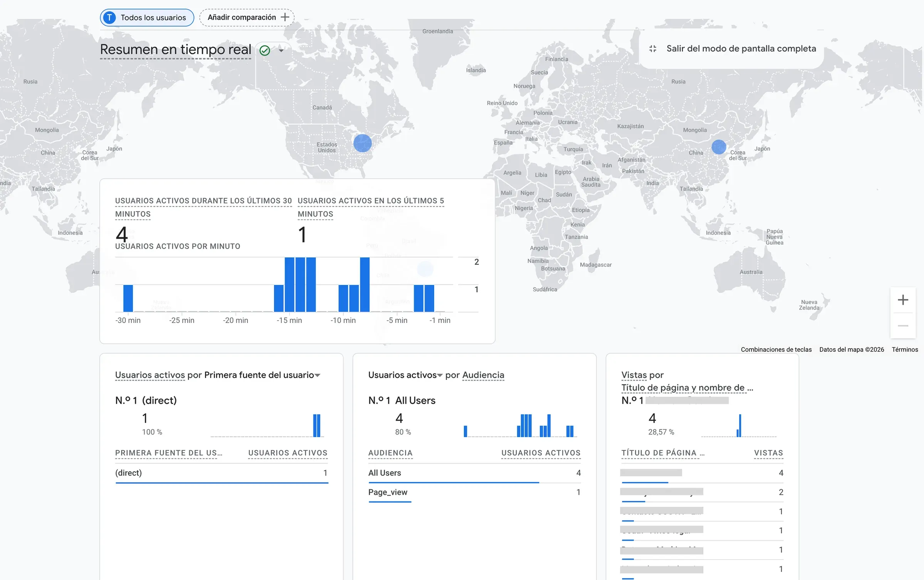
Task: Click Usuarios activos en los últimos 5 minutos label
Action: coord(371,207)
